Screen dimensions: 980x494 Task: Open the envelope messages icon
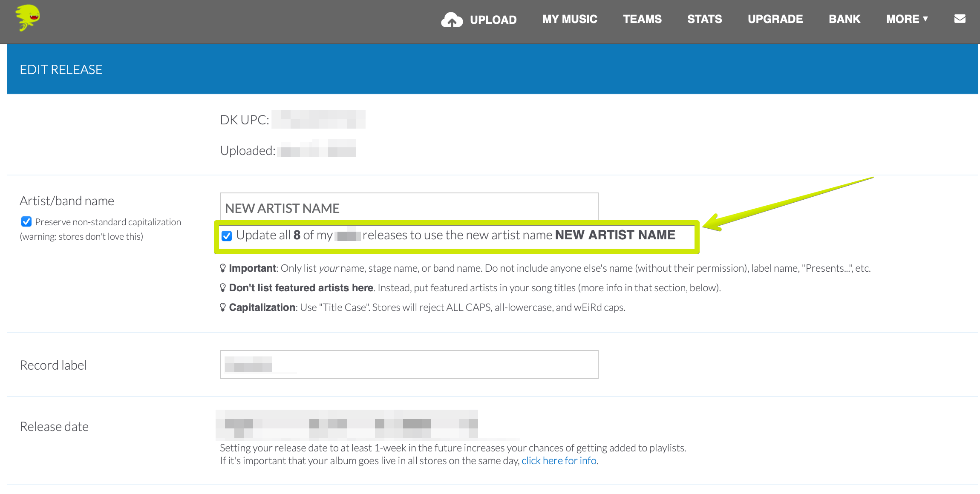pos(960,19)
